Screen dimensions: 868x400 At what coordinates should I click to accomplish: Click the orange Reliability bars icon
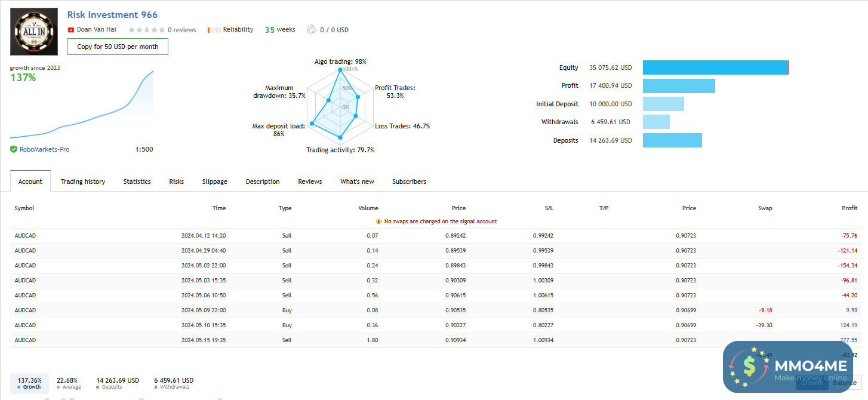pyautogui.click(x=214, y=30)
